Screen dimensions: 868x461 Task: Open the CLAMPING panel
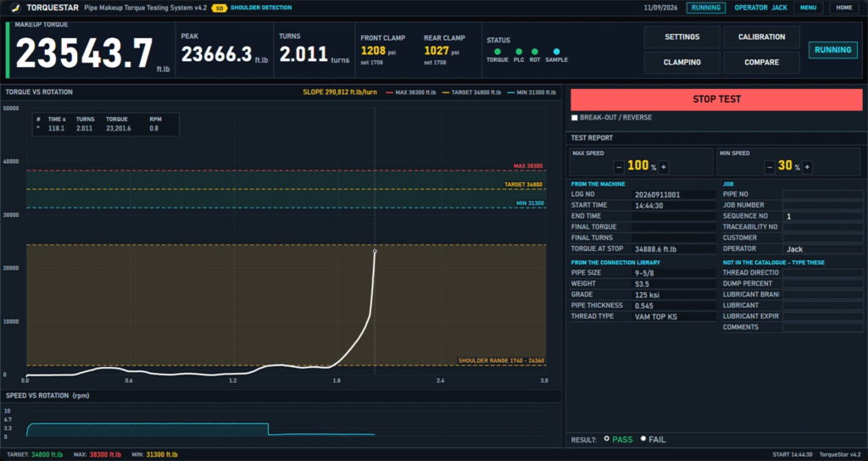click(682, 63)
